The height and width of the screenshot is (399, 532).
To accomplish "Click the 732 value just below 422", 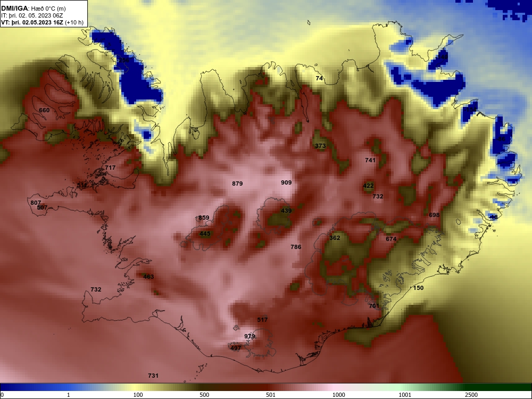I will pos(378,196).
